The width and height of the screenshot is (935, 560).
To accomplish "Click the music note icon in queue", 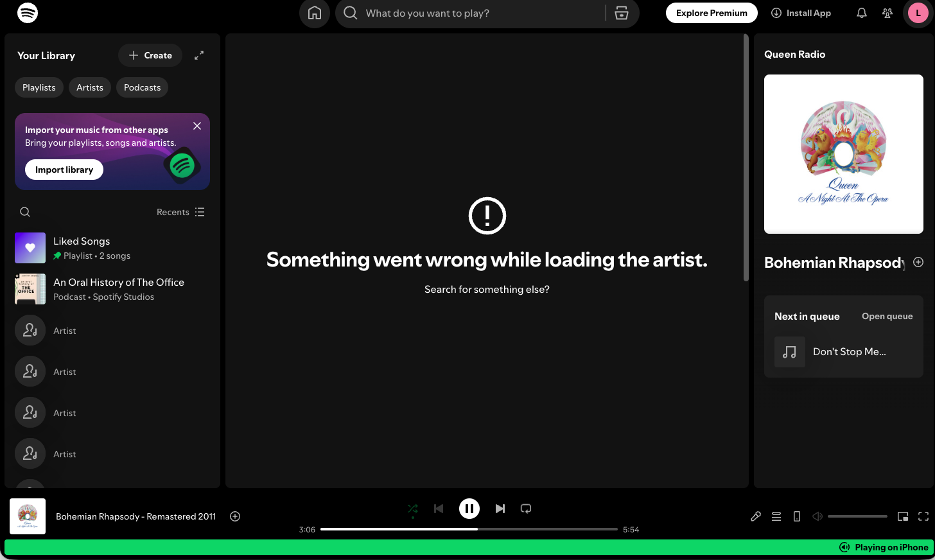I will pos(790,352).
